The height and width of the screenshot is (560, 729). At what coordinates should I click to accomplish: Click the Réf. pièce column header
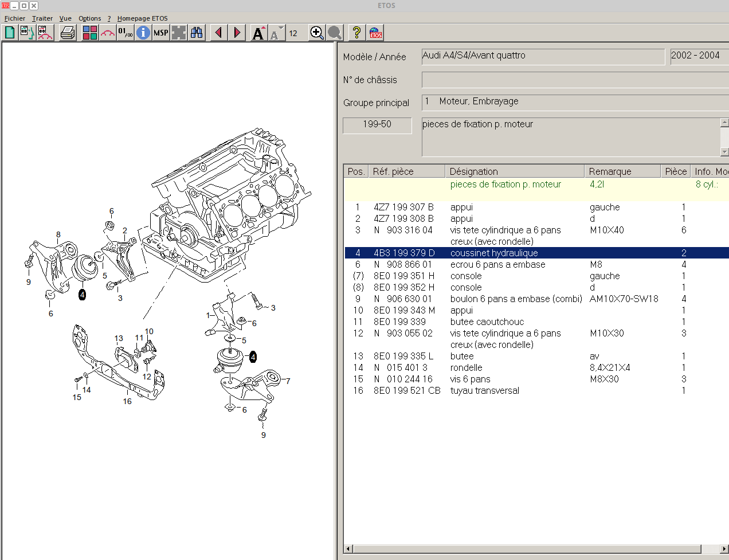tap(407, 171)
